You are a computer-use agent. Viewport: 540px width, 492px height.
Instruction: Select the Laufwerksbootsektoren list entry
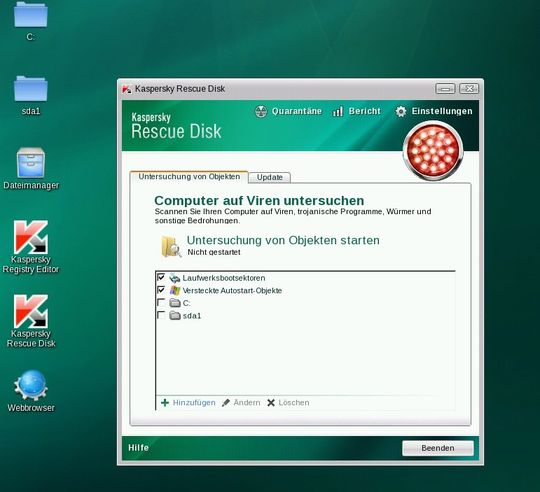[x=224, y=278]
